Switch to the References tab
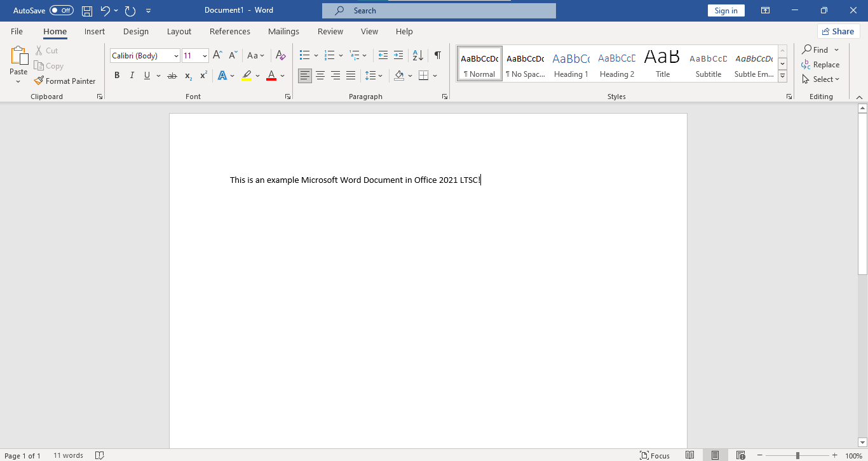 point(230,31)
